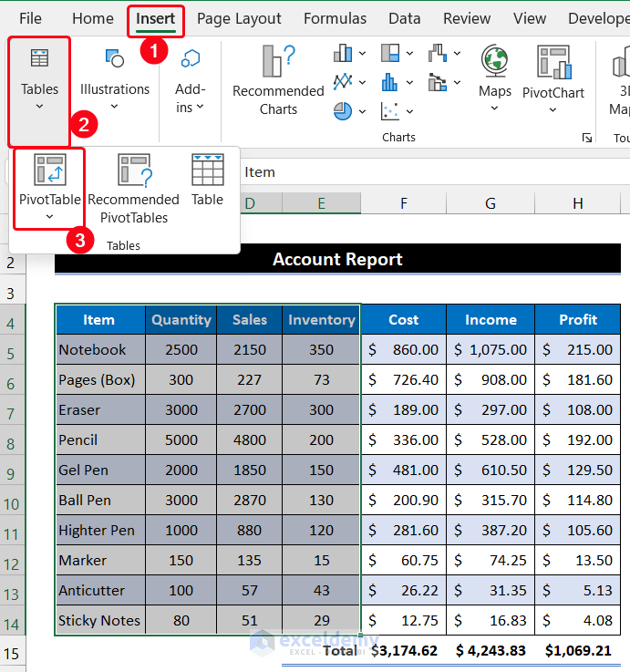This screenshot has width=630, height=672.
Task: Click the Inventory header cell
Action: click(x=321, y=320)
